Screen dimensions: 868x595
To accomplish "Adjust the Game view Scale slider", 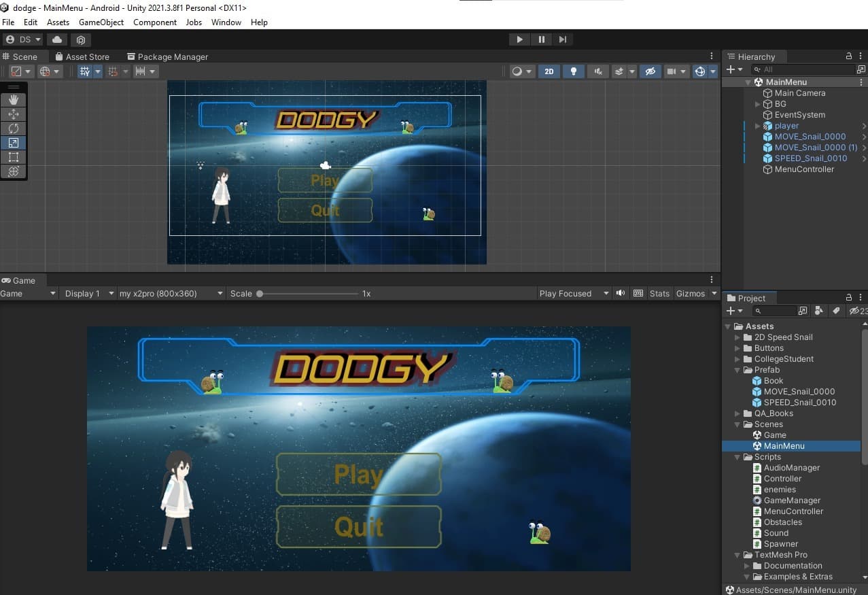I will point(309,294).
